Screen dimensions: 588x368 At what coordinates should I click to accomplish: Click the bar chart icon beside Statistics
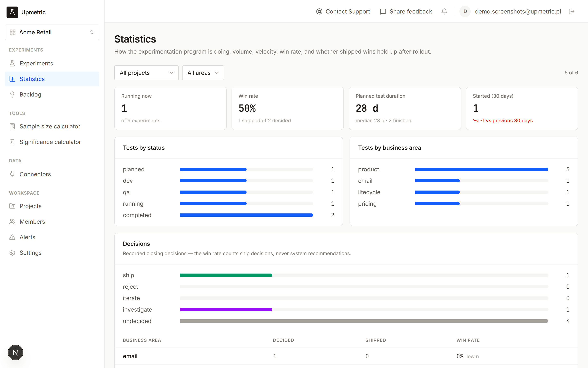[x=12, y=79]
